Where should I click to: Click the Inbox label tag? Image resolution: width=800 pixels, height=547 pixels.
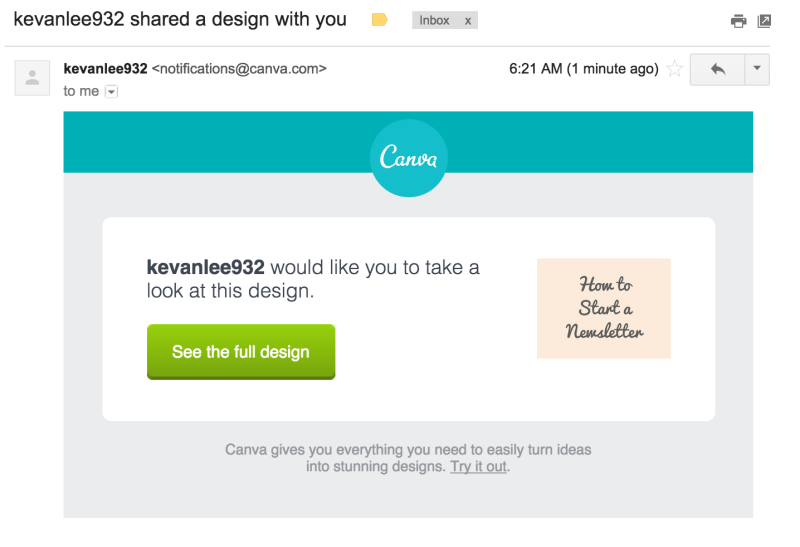[434, 20]
